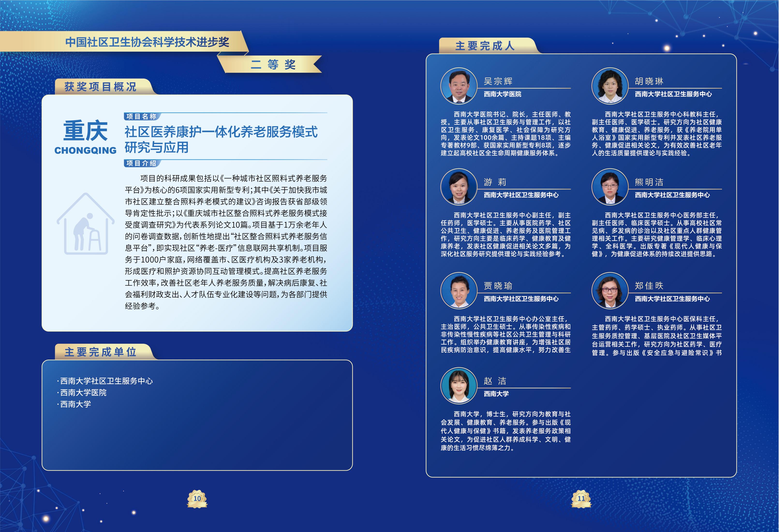The width and height of the screenshot is (779, 532).
Task: Click the elderly person in house icon
Action: click(86, 224)
